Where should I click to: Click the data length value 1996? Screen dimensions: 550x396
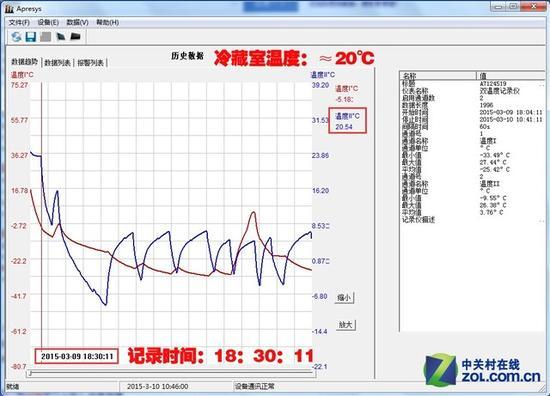point(487,105)
